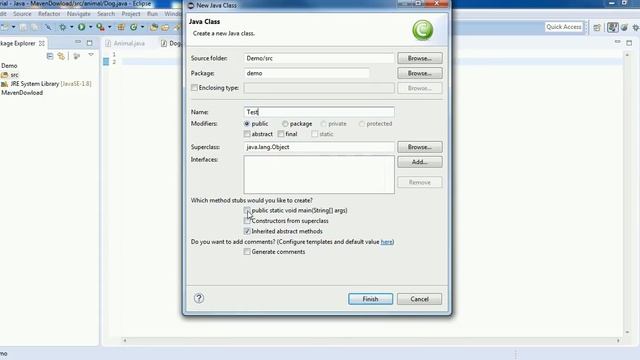Click the Add interfaces button
The image size is (640, 360).
point(420,162)
